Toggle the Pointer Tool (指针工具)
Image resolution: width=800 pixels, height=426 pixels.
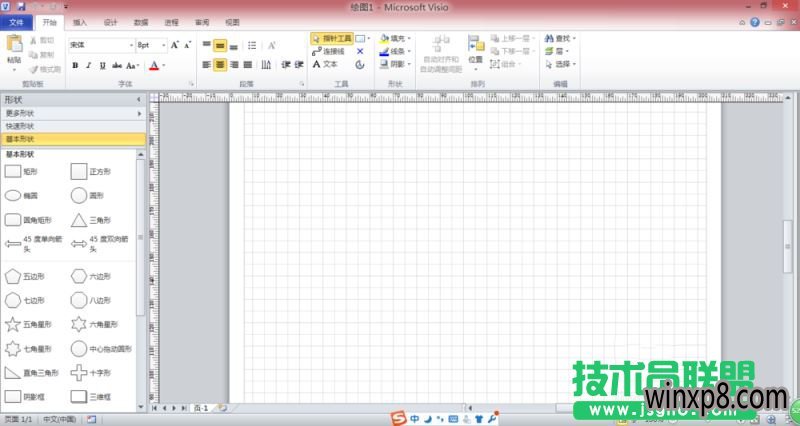click(332, 38)
